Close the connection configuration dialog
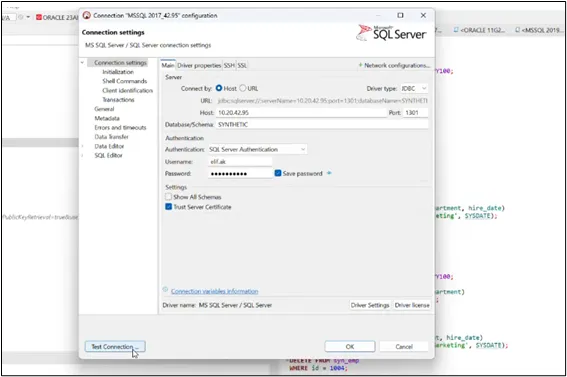This screenshot has height=377, width=567. [423, 15]
